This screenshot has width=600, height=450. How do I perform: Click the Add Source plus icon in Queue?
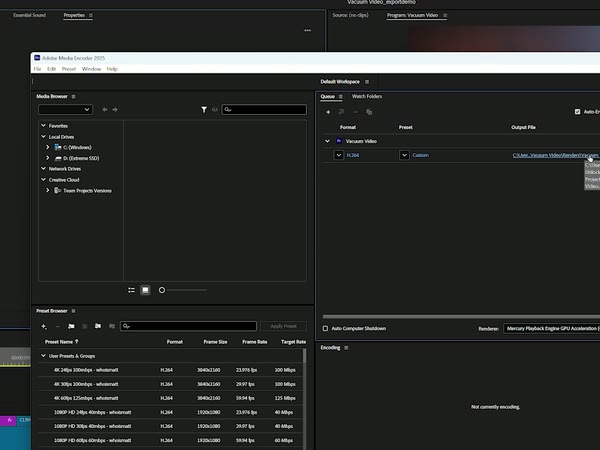(x=328, y=112)
